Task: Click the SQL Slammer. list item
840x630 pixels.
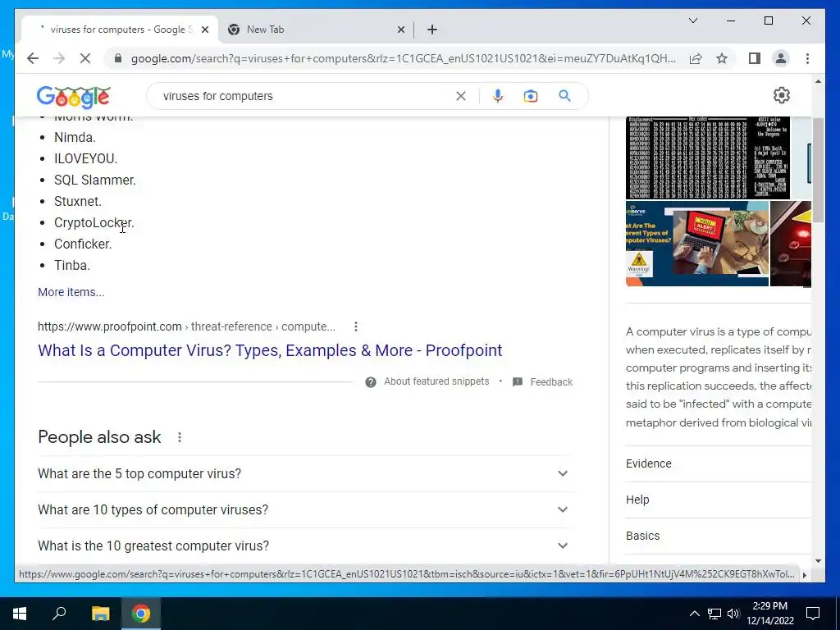Action: click(x=95, y=180)
